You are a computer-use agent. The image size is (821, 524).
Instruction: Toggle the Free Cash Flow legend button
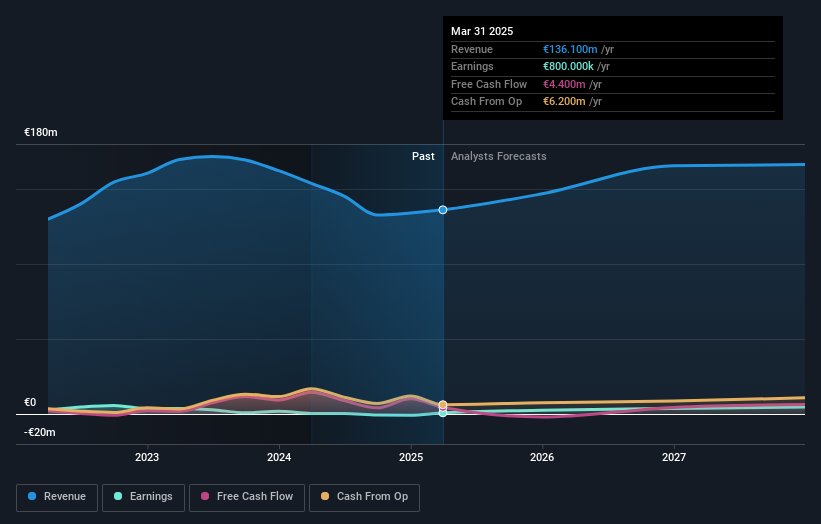click(247, 497)
